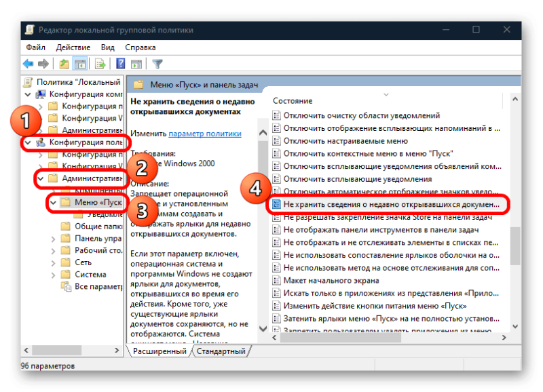Click the Общие папки folder icon

tap(65, 227)
